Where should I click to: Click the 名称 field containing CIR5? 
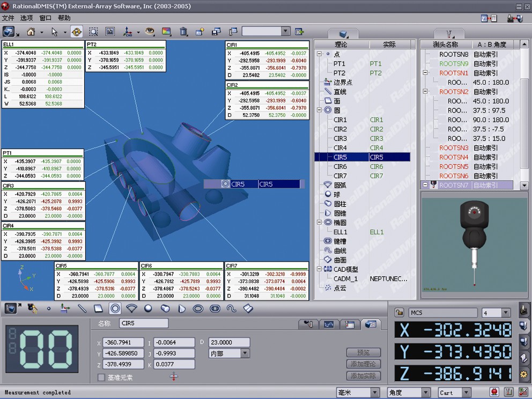(x=144, y=323)
